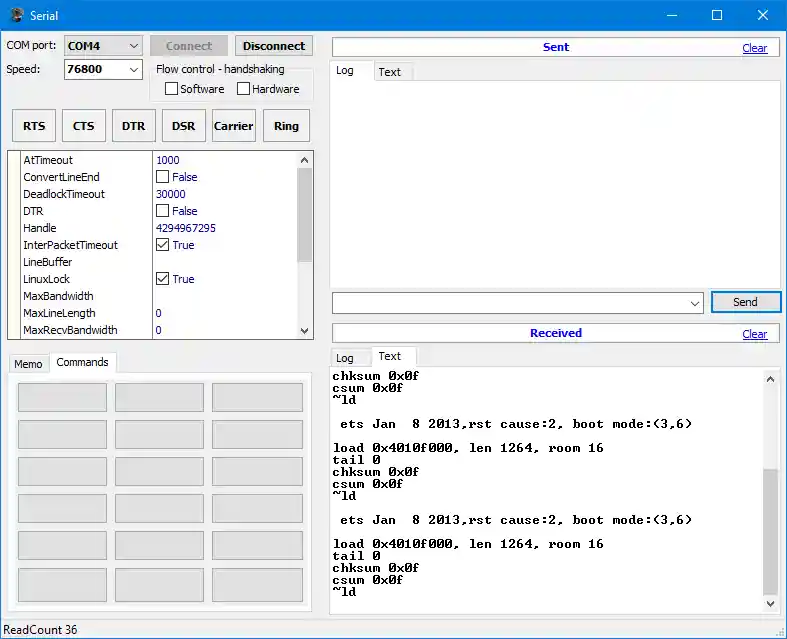Enable Hardware flow control checkbox
This screenshot has height=639, width=787.
244,89
